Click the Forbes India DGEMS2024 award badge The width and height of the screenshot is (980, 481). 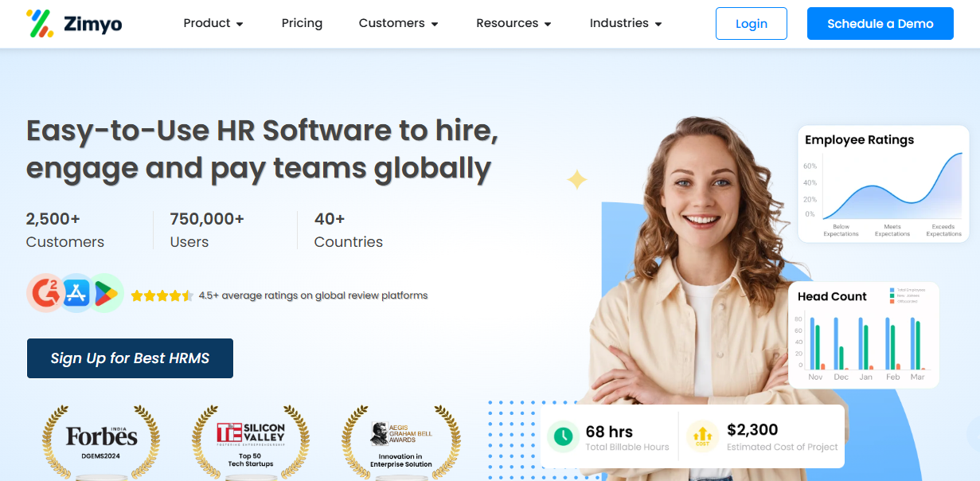[101, 440]
